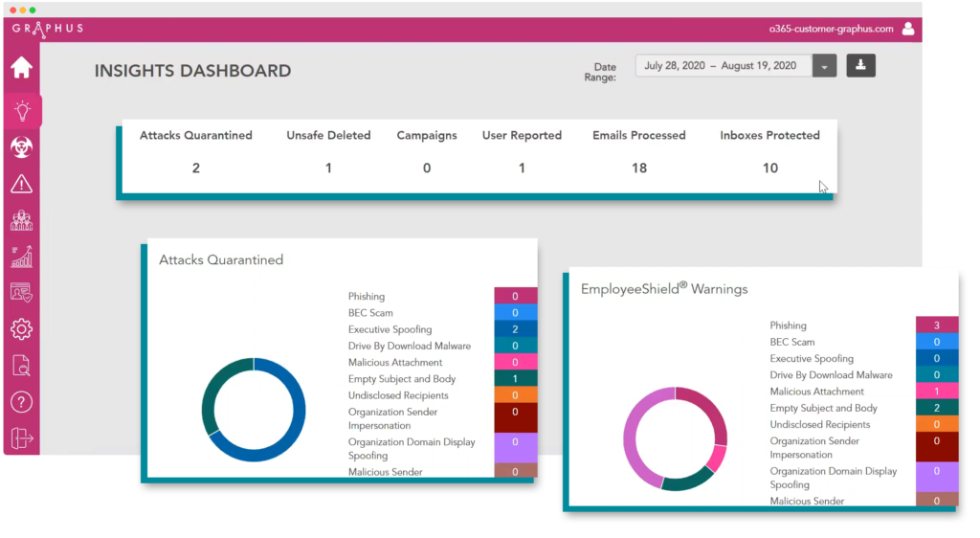
Task: Click Drive By Download Malware label in EmployeeShield
Action: click(x=832, y=375)
